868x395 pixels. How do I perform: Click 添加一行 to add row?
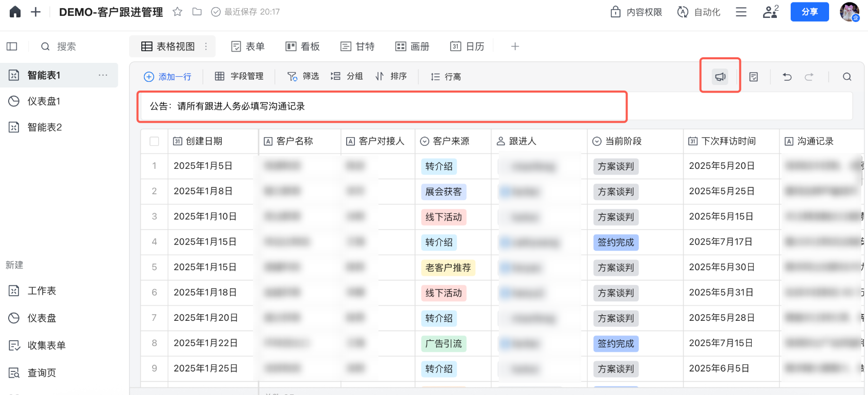click(x=167, y=77)
